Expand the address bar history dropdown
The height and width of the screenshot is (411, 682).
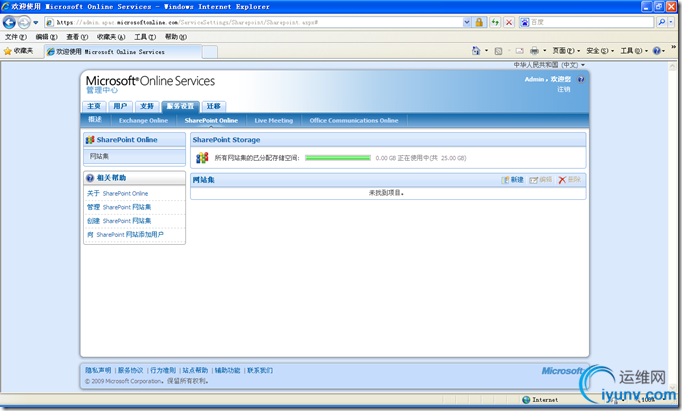point(467,22)
